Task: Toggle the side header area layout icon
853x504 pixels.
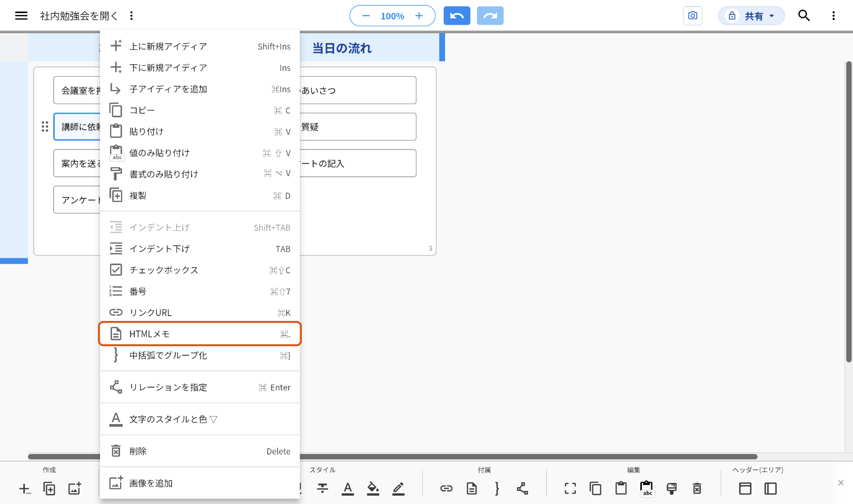Action: click(770, 489)
